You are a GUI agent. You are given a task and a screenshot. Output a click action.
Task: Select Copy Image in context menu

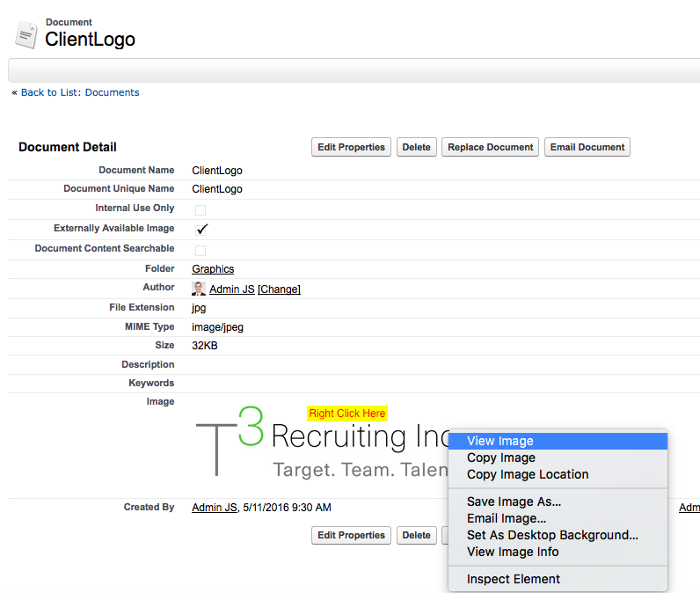(x=558, y=458)
